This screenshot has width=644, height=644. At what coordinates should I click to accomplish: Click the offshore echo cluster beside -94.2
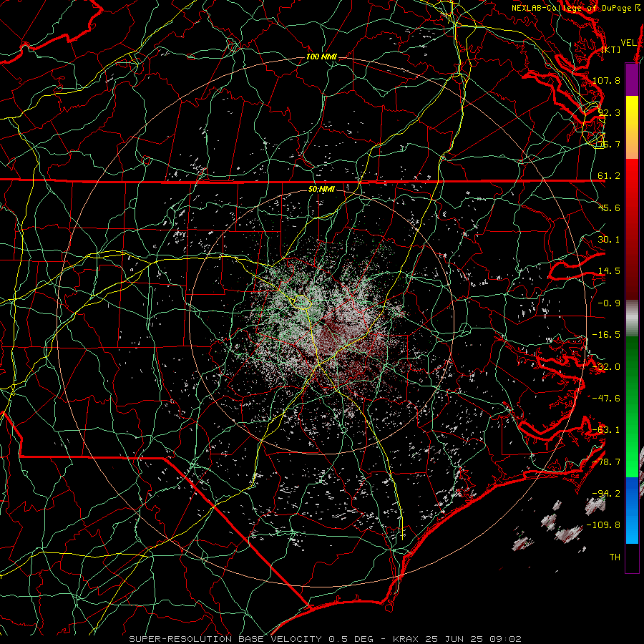[x=595, y=504]
